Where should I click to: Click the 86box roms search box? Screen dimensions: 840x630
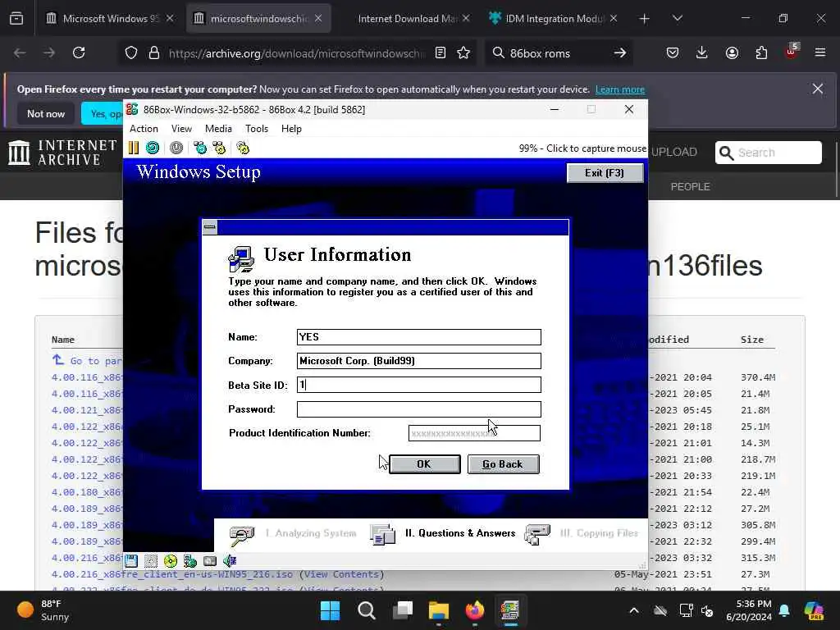click(557, 52)
